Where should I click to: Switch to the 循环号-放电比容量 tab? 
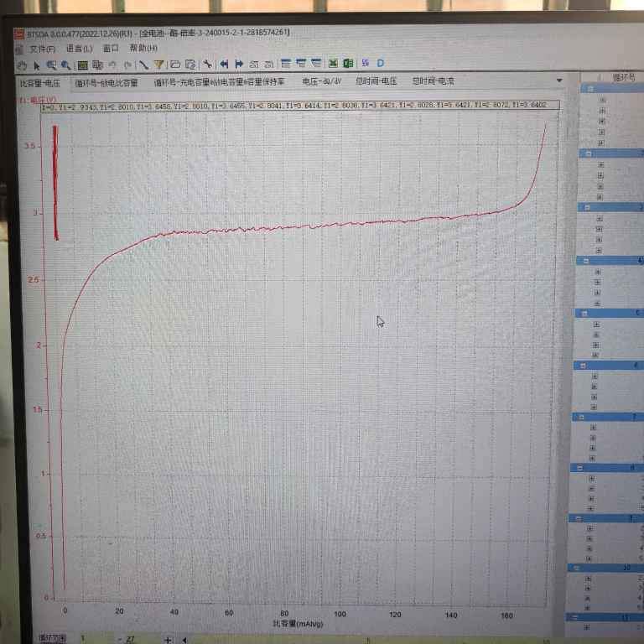pyautogui.click(x=106, y=83)
